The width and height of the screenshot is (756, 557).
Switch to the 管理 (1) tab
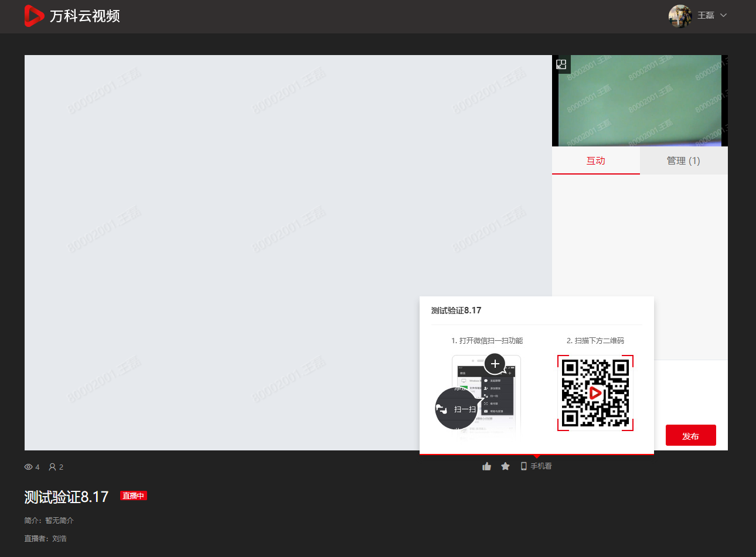[684, 160]
